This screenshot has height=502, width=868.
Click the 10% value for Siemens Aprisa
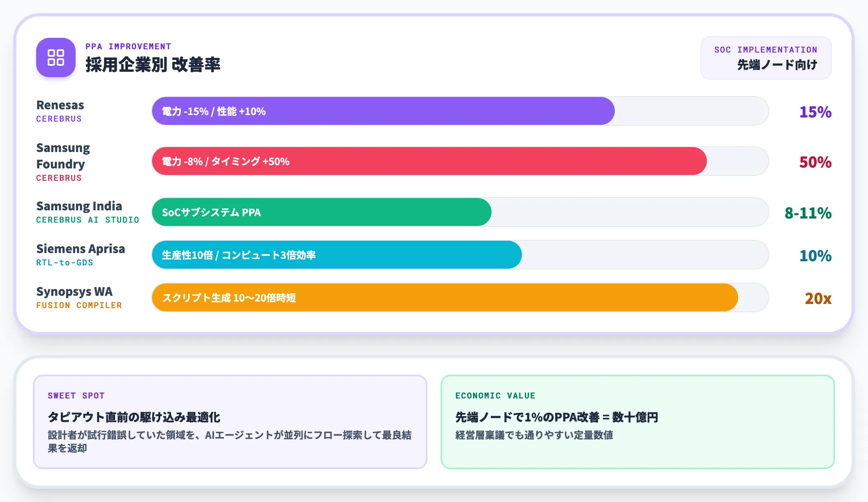[x=815, y=256]
